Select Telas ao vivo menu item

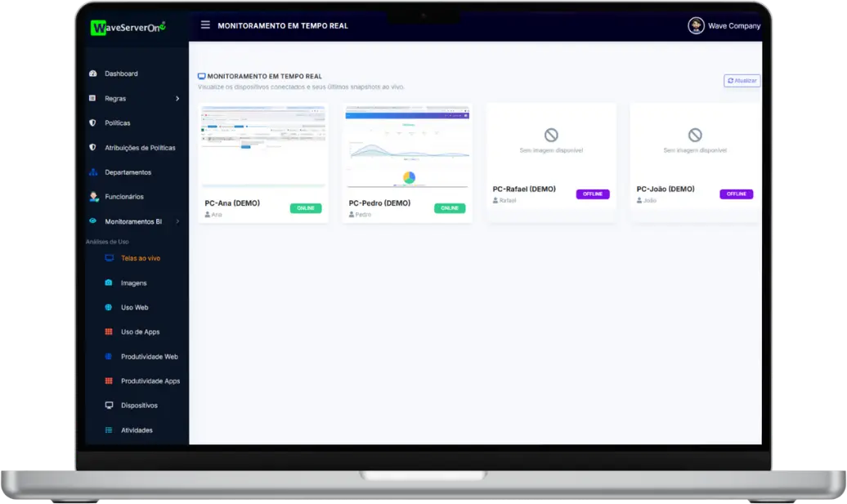tap(140, 258)
